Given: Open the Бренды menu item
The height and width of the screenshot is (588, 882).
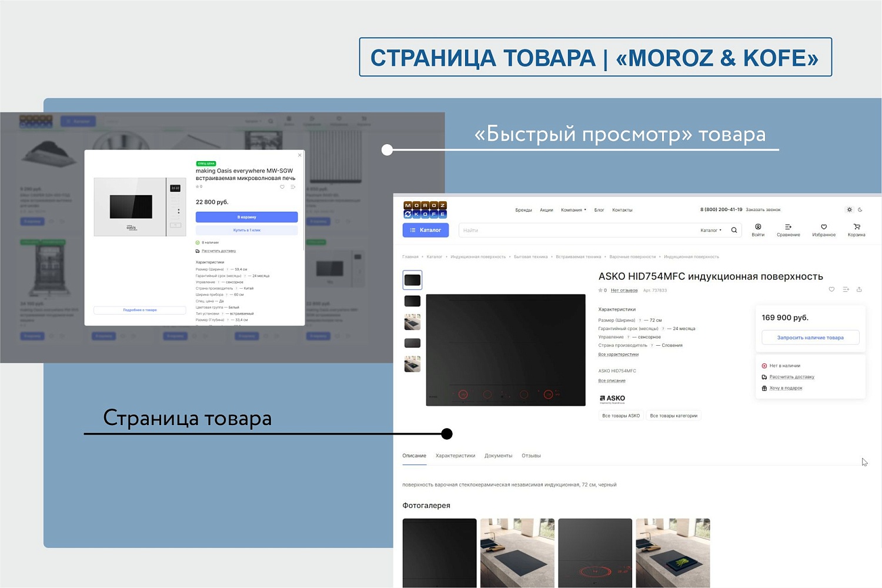Looking at the screenshot, I should (x=523, y=210).
